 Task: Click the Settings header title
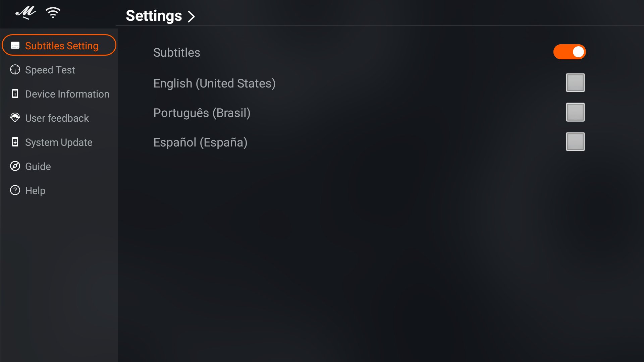pyautogui.click(x=154, y=16)
